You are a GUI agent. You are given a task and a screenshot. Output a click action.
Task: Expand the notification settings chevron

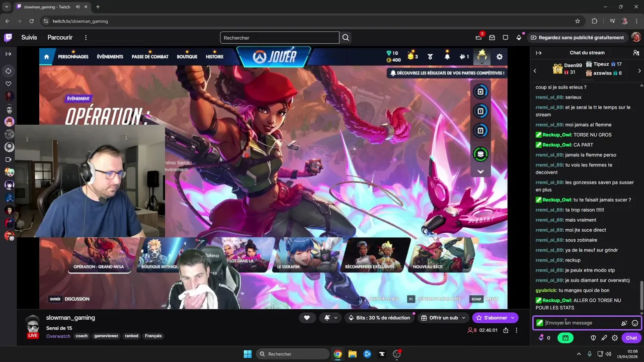coord(336,318)
